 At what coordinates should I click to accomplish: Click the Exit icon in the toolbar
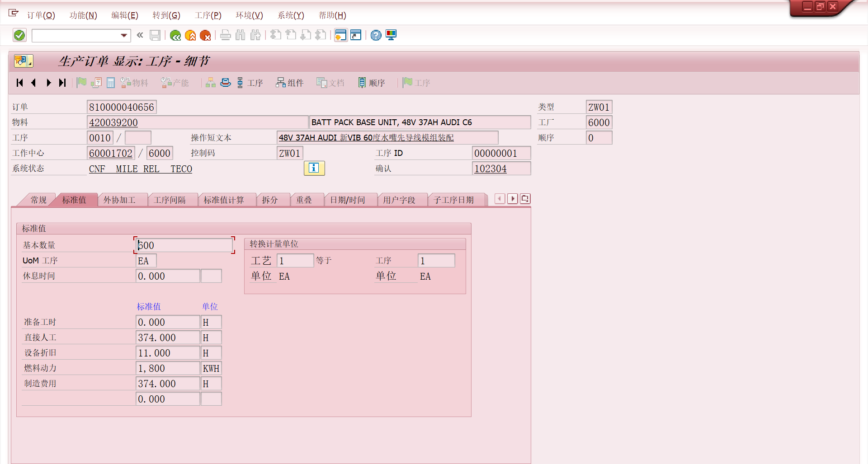click(x=191, y=35)
